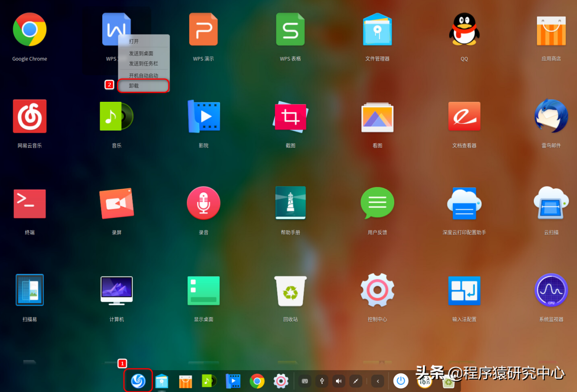
Task: Click the 显示桌面 show desktop icon
Action: click(x=203, y=291)
